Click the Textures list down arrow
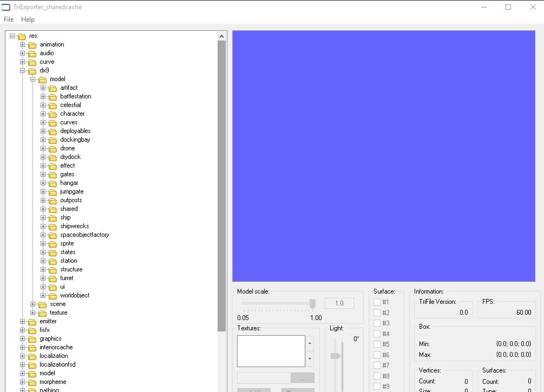544x392 pixels. [310, 358]
